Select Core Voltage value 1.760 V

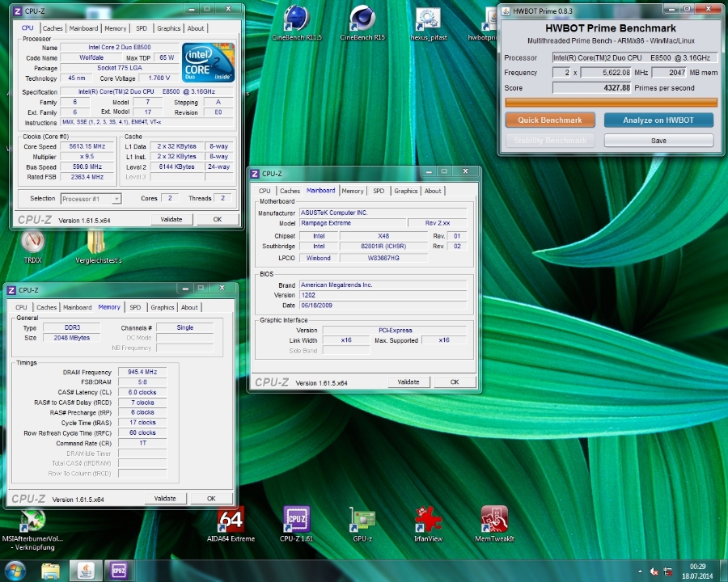(x=159, y=78)
